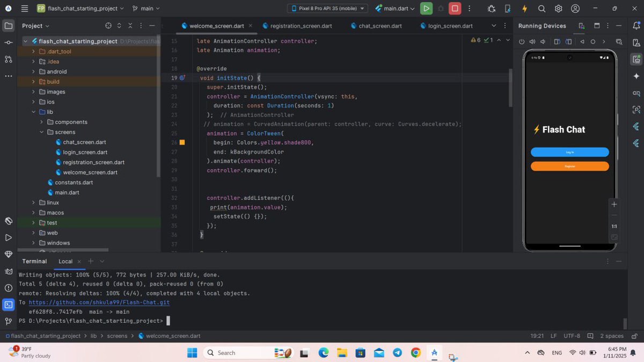Open flash_chat_starting_project project dropdown
644x362 pixels.
[80, 9]
